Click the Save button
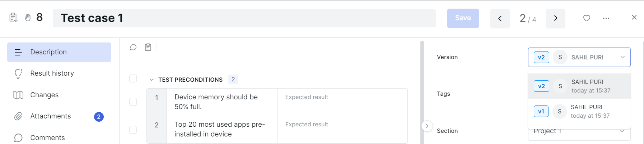 point(463,18)
